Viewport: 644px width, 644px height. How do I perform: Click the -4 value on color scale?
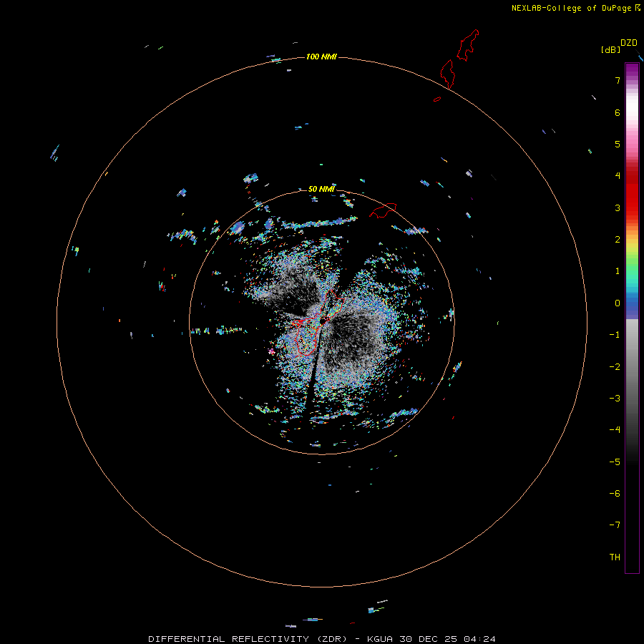tap(615, 430)
